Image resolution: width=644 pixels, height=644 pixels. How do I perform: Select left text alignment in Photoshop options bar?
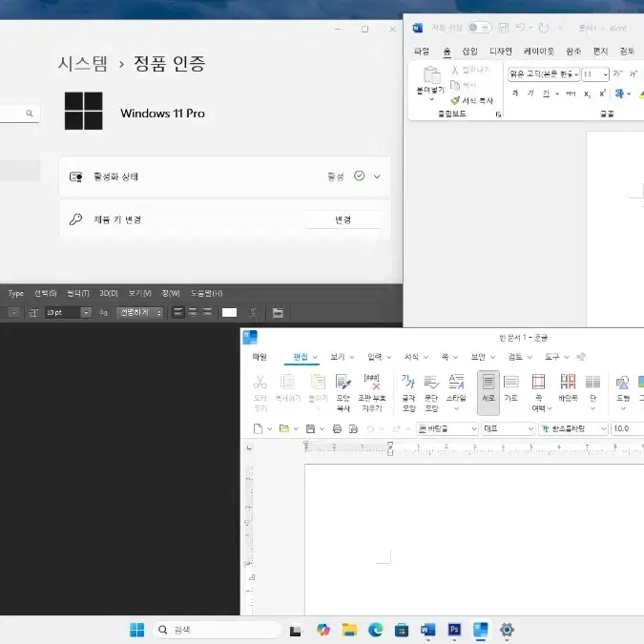click(177, 312)
